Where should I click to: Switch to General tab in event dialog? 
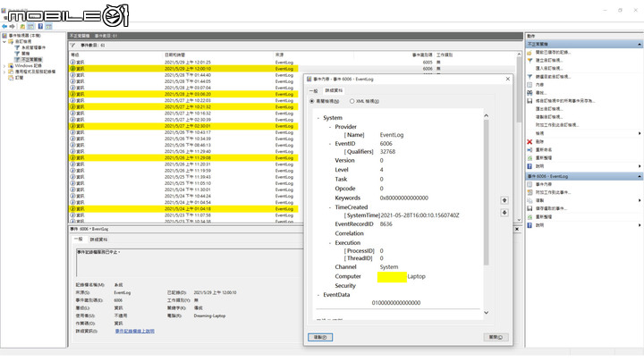tap(313, 90)
